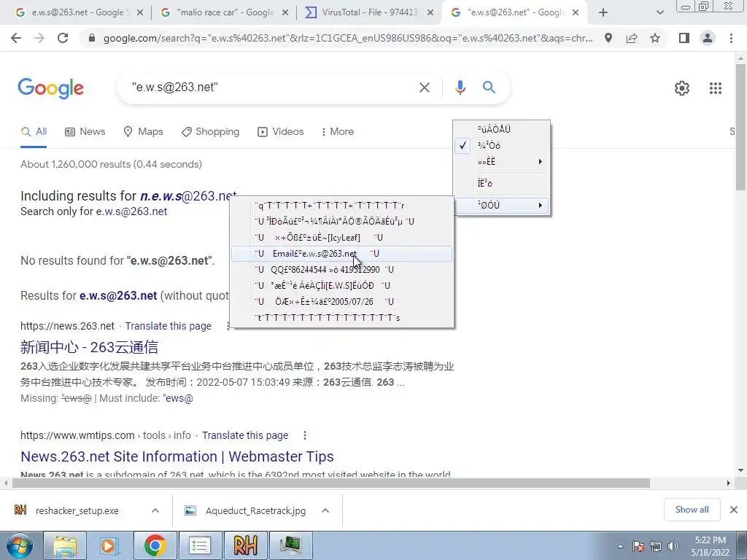747x560 pixels.
Task: Click into the Google search input
Action: 271,87
